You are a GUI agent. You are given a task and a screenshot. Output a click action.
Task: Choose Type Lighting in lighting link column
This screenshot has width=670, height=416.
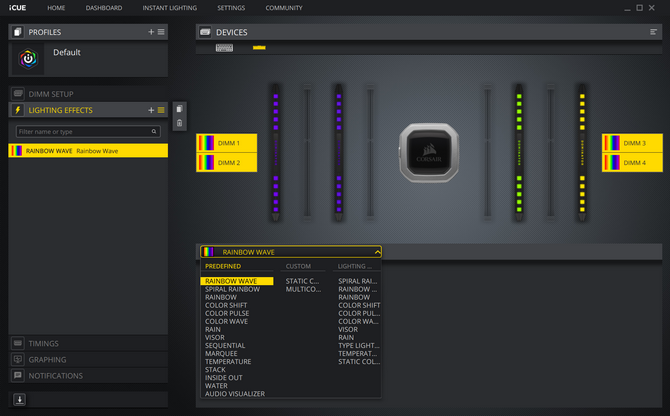[359, 346]
